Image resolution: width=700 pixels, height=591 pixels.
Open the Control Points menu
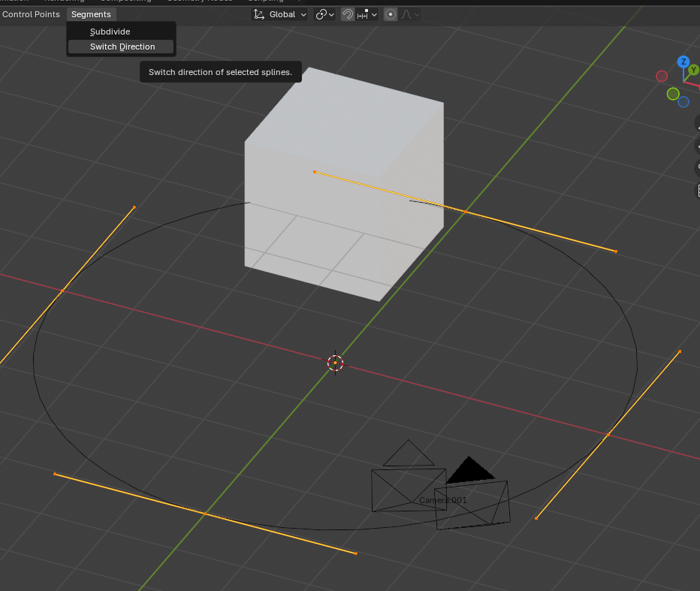(x=31, y=14)
